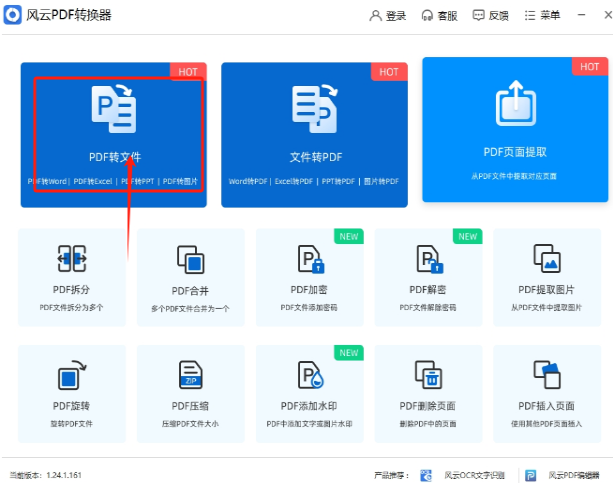Open the PDF解密 label

pos(428,290)
